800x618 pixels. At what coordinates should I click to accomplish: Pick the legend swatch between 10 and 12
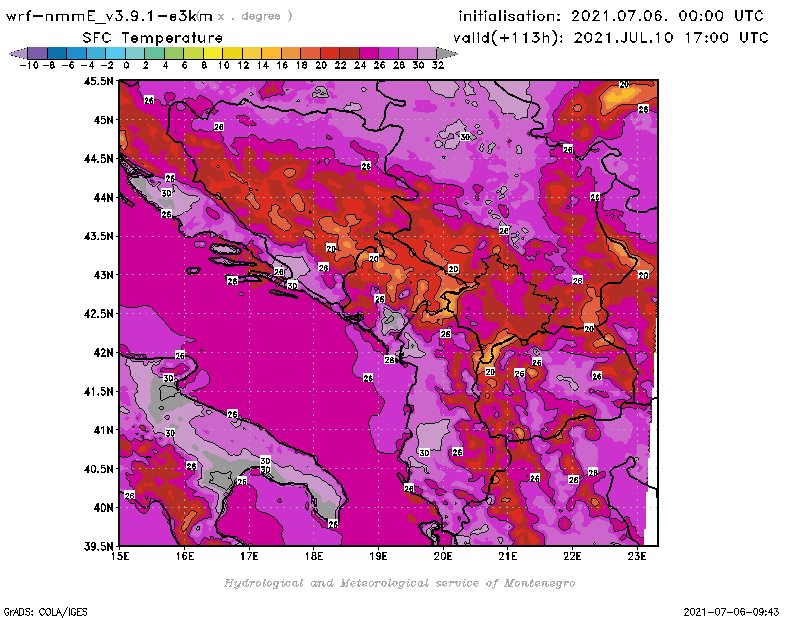point(232,53)
